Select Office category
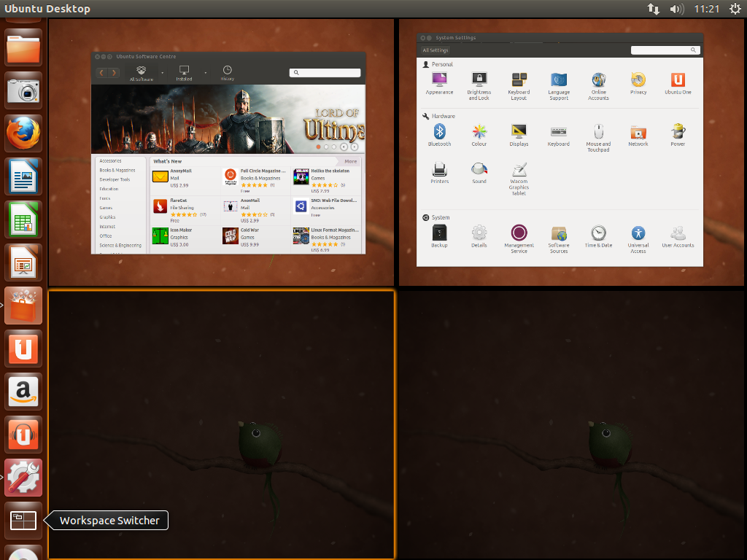The image size is (747, 560). pos(106,236)
